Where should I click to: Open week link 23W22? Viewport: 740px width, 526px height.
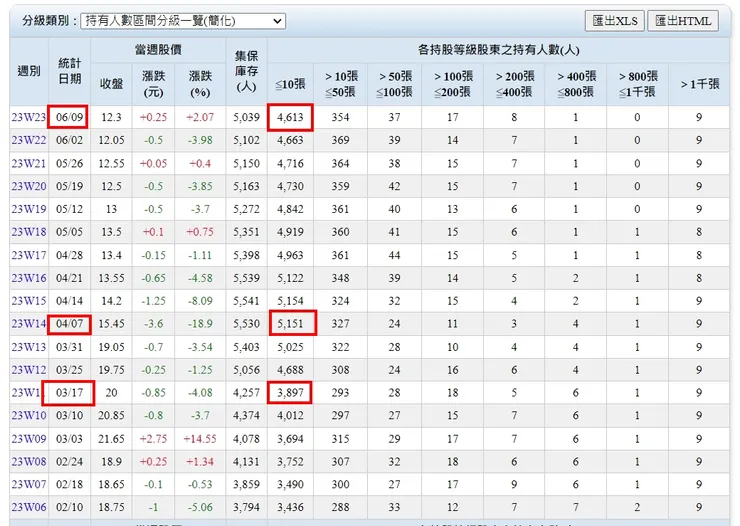click(29, 140)
